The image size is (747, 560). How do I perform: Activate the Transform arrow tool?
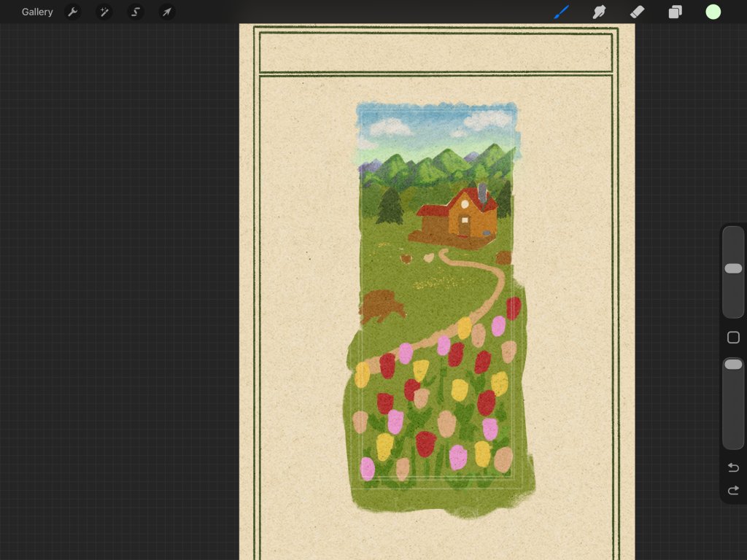pos(167,12)
